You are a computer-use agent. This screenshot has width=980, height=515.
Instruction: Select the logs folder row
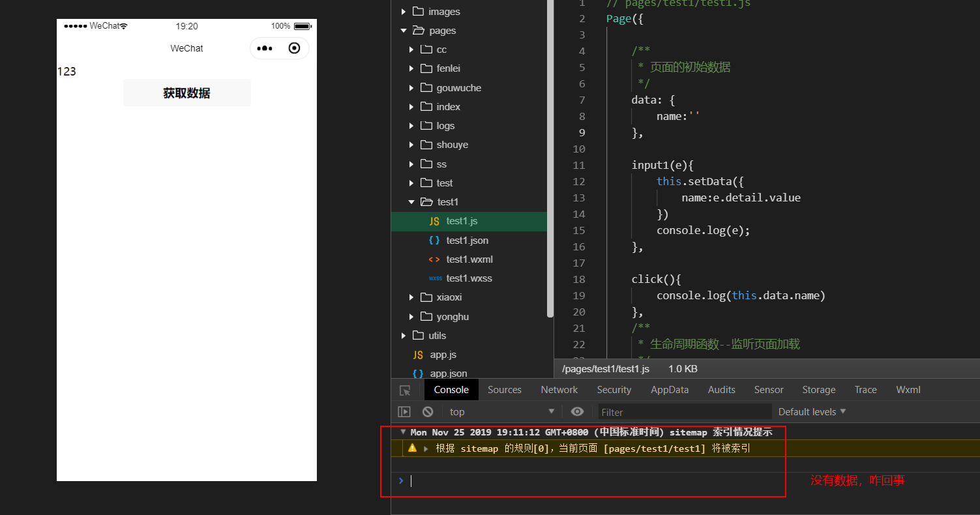(x=469, y=126)
